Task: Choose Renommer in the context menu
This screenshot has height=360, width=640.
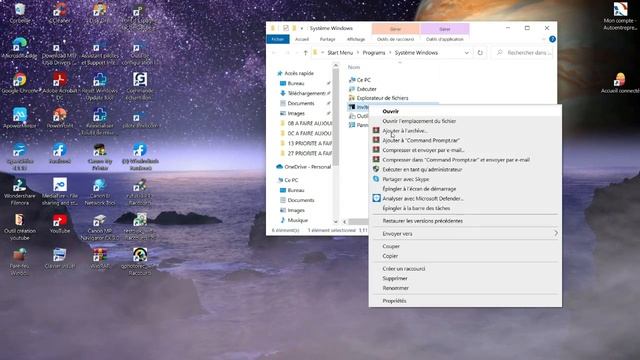Action: click(465, 288)
